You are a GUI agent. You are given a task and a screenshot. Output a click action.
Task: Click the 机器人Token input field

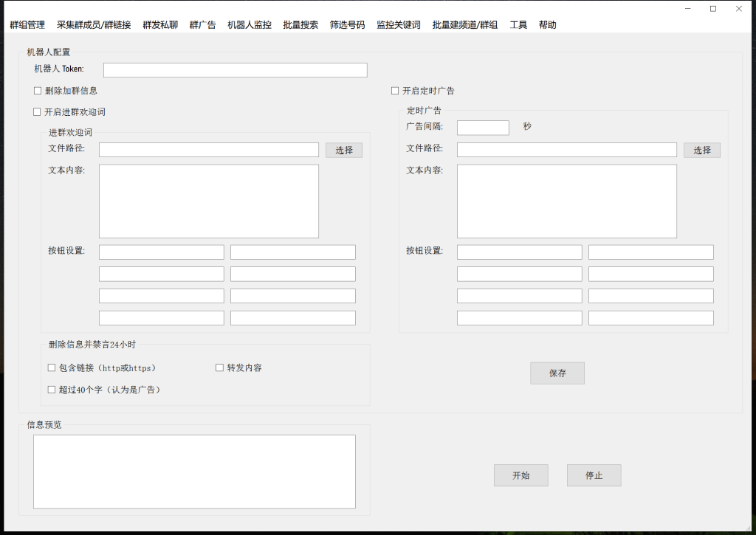pyautogui.click(x=235, y=69)
